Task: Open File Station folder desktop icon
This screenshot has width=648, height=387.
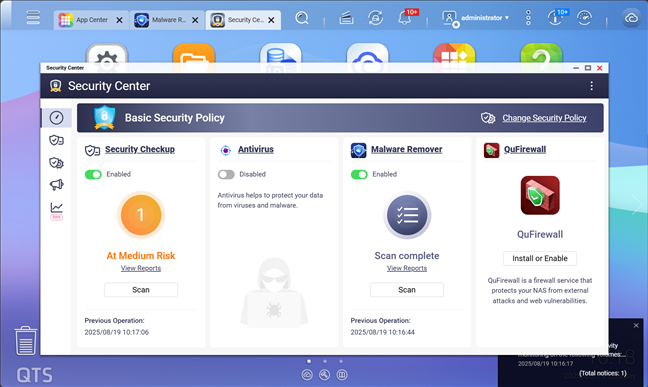Action: (194, 54)
